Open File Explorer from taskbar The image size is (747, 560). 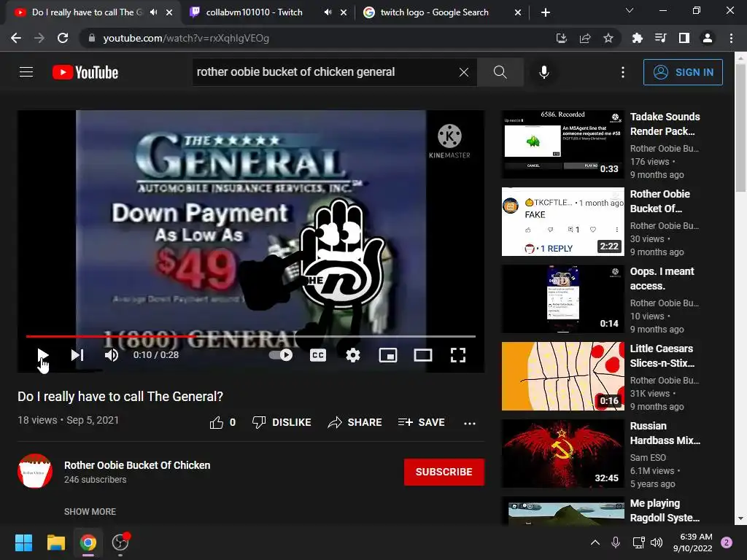click(x=55, y=542)
